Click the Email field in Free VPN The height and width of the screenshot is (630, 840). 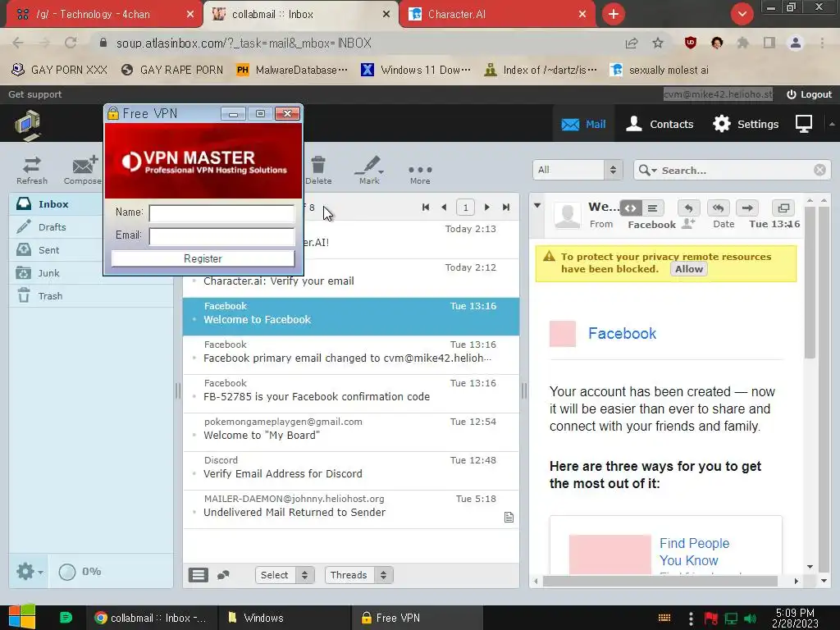221,236
